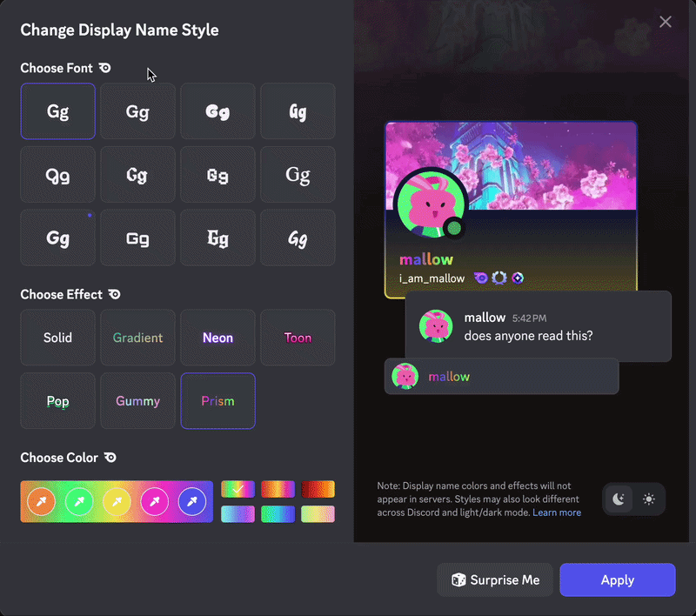Screen dimensions: 696x616
Task: Click the "does anyone read this?" message
Action: click(x=528, y=336)
